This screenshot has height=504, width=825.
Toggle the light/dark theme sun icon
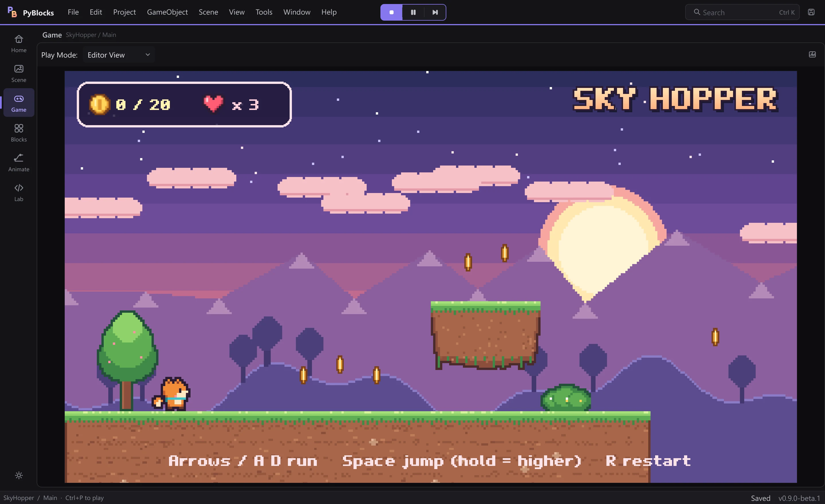19,475
